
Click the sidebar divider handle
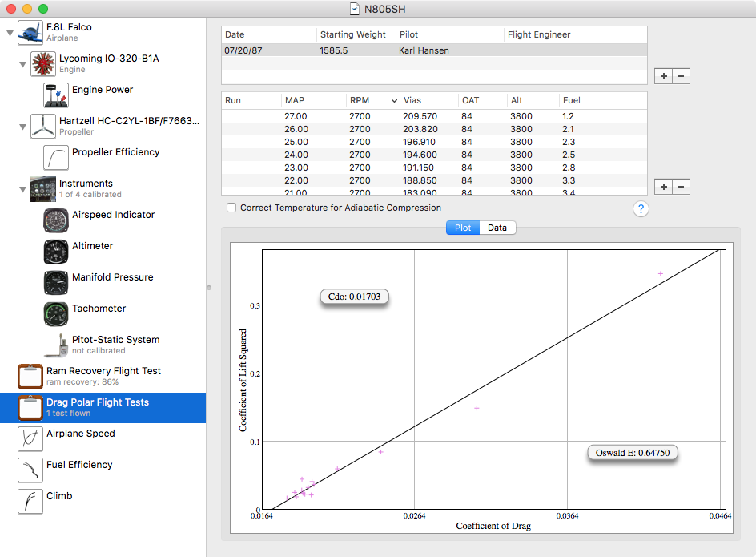[x=209, y=288]
